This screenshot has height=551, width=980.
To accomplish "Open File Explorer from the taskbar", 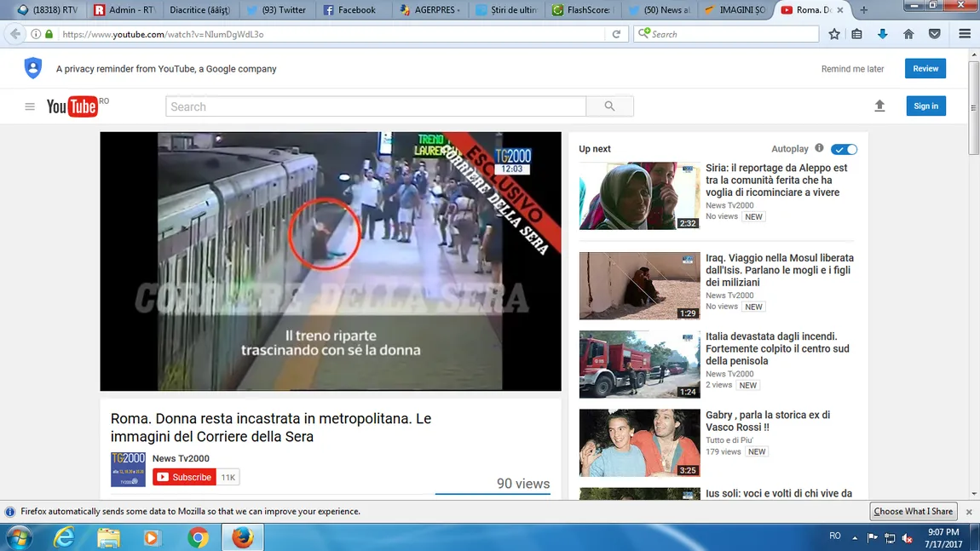I will click(108, 537).
